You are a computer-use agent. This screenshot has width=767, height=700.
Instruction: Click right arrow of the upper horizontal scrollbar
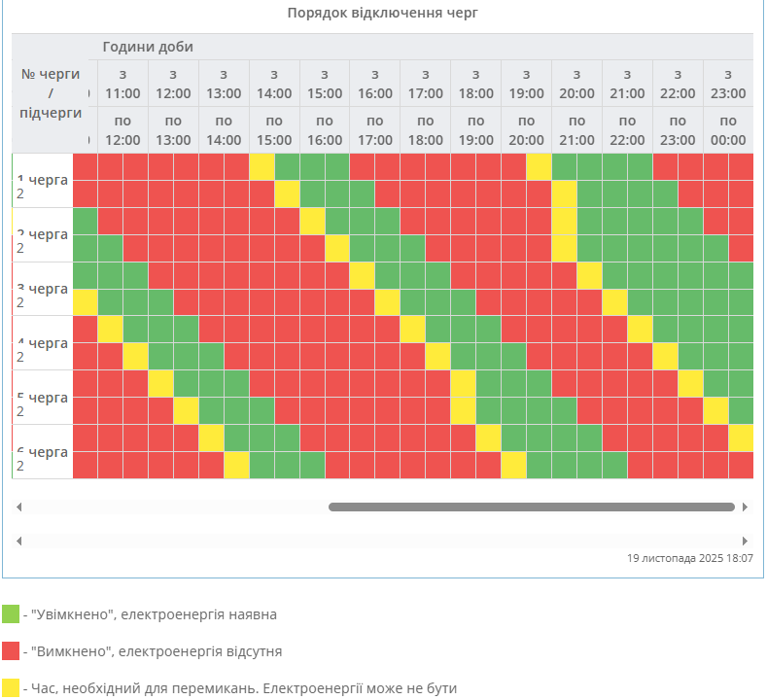pyautogui.click(x=746, y=507)
